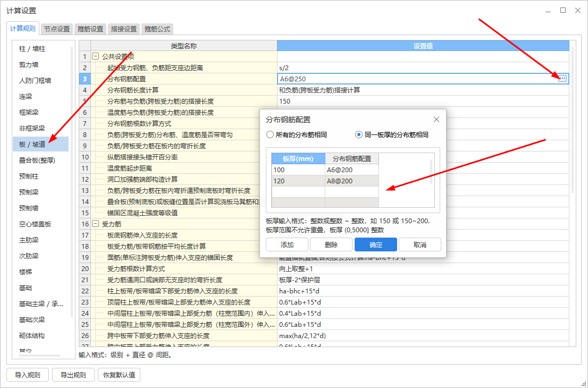The image size is (588, 388).
Task: Select 次肋梁 in the category list
Action: pos(41,256)
